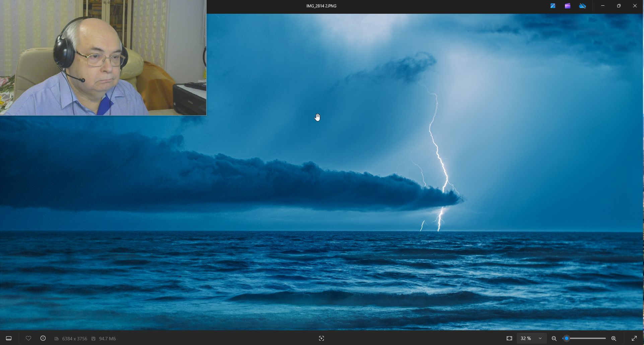Click the webcam overlay video
This screenshot has height=345, width=644.
point(103,58)
